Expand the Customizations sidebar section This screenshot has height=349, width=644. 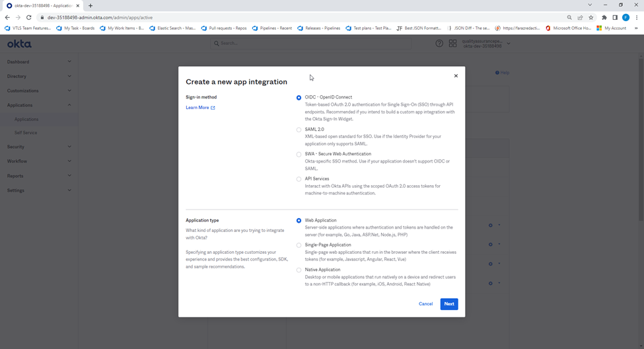pyautogui.click(x=39, y=91)
